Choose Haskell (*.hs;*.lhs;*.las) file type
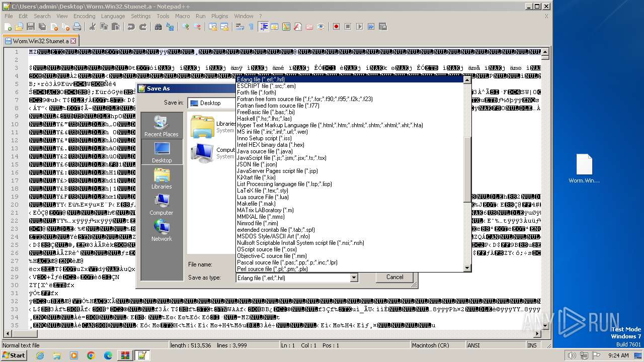The height and width of the screenshot is (362, 644). (350, 119)
